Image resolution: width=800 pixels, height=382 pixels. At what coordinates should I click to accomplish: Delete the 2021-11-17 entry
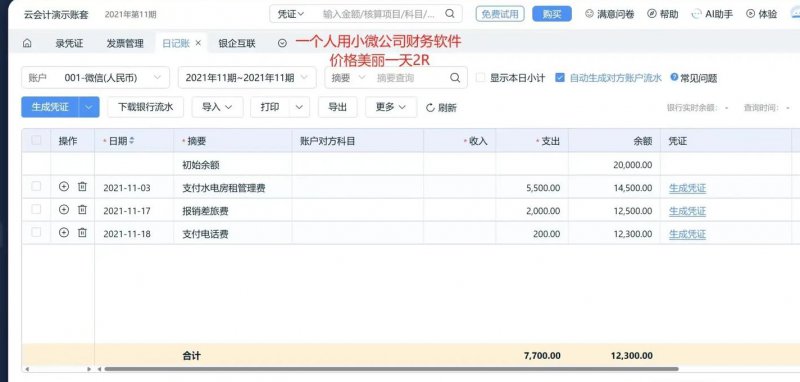pyautogui.click(x=82, y=209)
